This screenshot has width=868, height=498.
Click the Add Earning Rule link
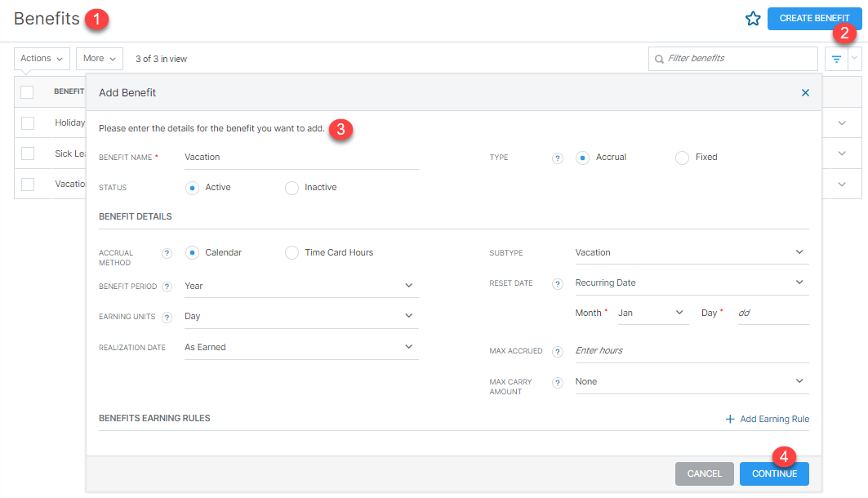click(767, 419)
